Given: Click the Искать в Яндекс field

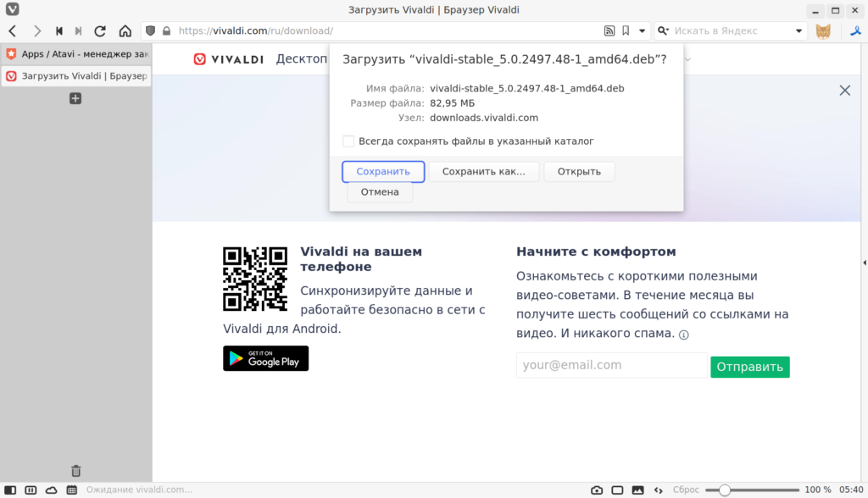Looking at the screenshot, I should tap(731, 31).
